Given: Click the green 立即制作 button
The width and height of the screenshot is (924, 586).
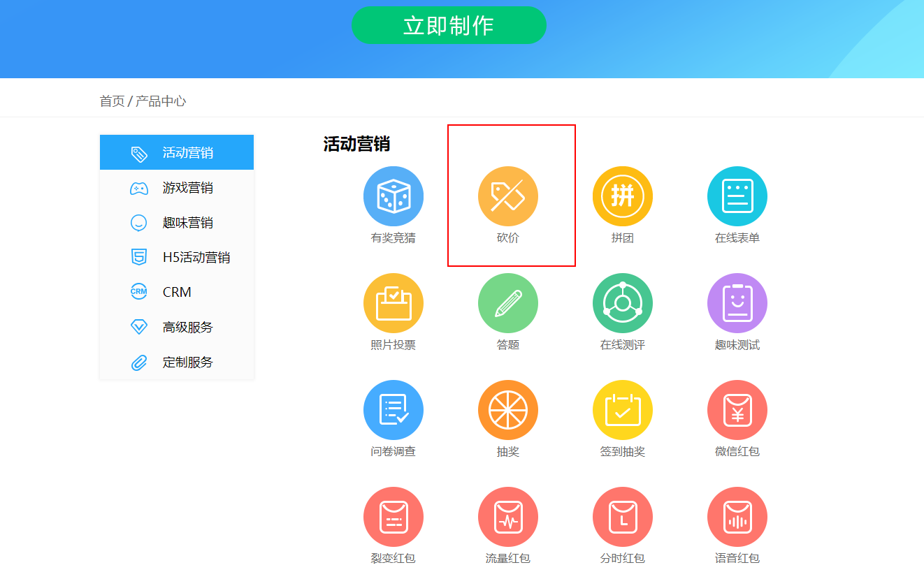Looking at the screenshot, I should [449, 25].
